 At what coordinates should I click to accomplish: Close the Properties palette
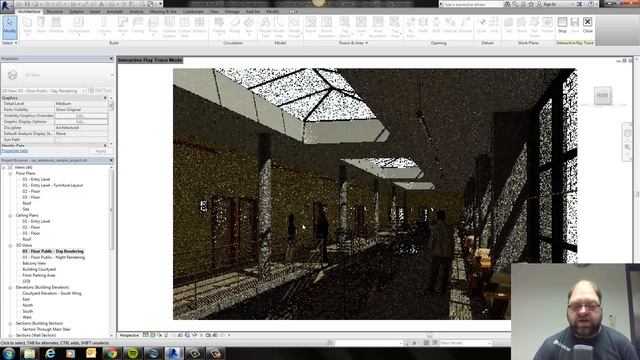click(111, 59)
